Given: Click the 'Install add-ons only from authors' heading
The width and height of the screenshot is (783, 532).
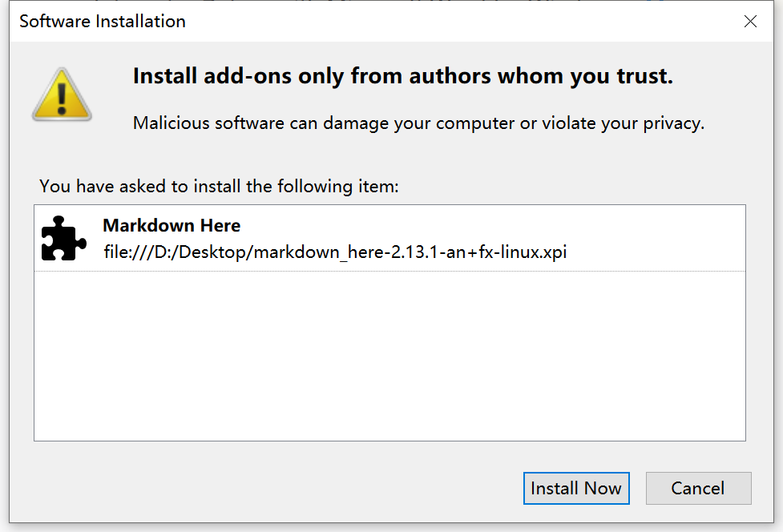Looking at the screenshot, I should [403, 76].
